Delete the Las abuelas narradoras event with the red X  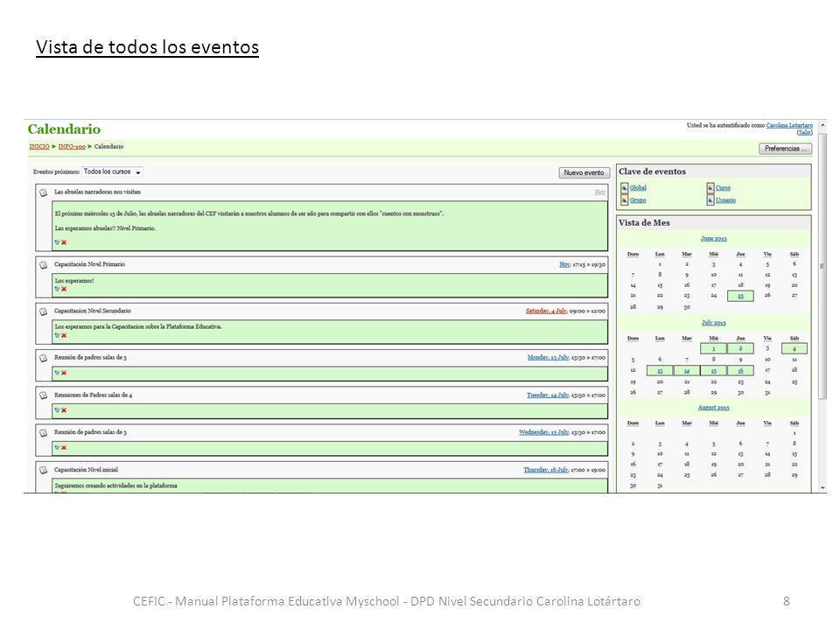(x=64, y=242)
